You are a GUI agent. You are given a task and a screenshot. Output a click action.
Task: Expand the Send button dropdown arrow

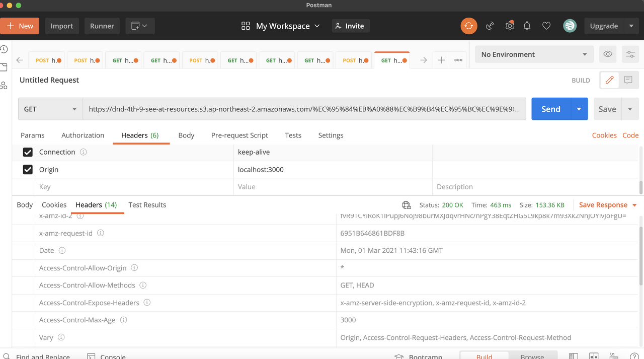pyautogui.click(x=579, y=109)
